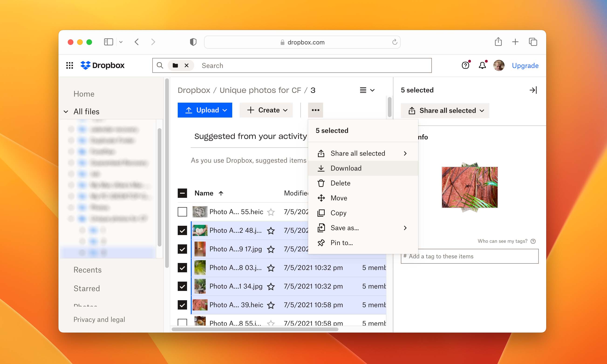607x364 pixels.
Task: Click the notifications bell icon
Action: pos(482,65)
